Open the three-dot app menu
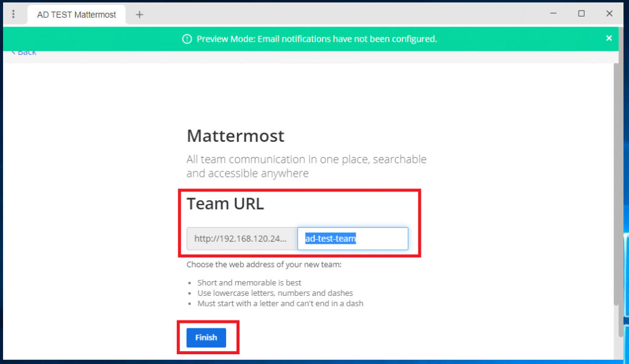Screen dimensions: 629x364 point(14,15)
